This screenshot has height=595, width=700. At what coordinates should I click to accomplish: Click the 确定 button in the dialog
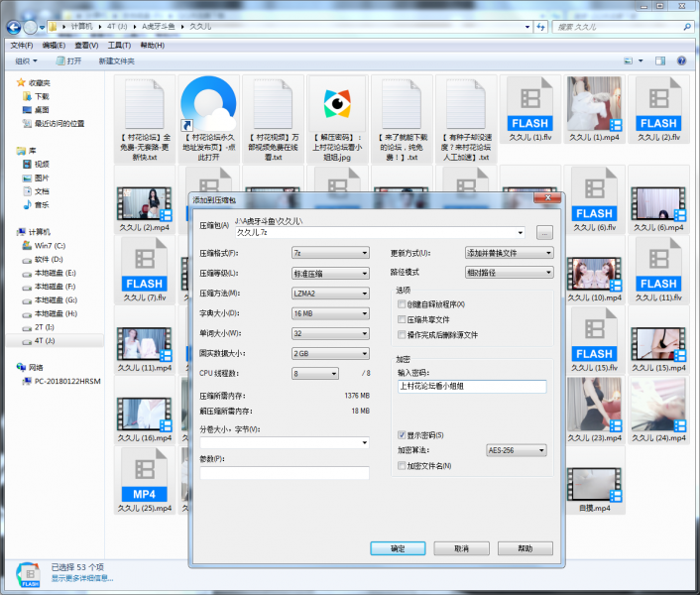[x=398, y=548]
